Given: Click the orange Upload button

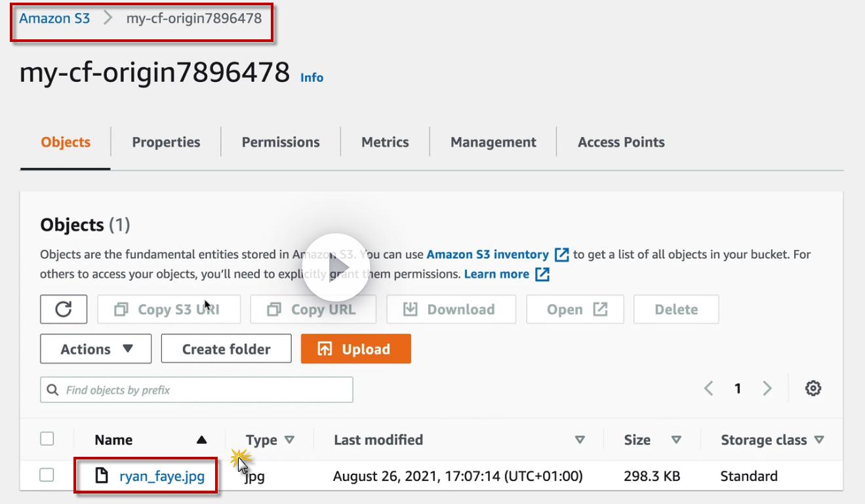Looking at the screenshot, I should coord(356,349).
